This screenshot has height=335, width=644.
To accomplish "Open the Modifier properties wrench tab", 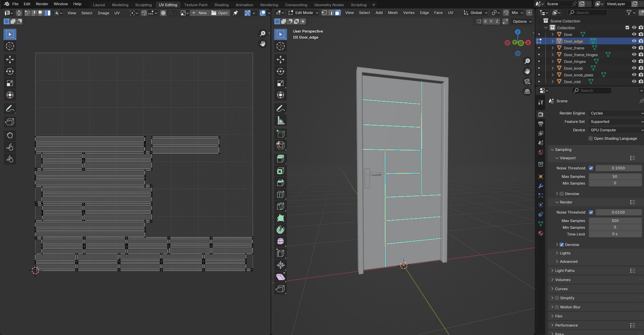I will pos(540,186).
